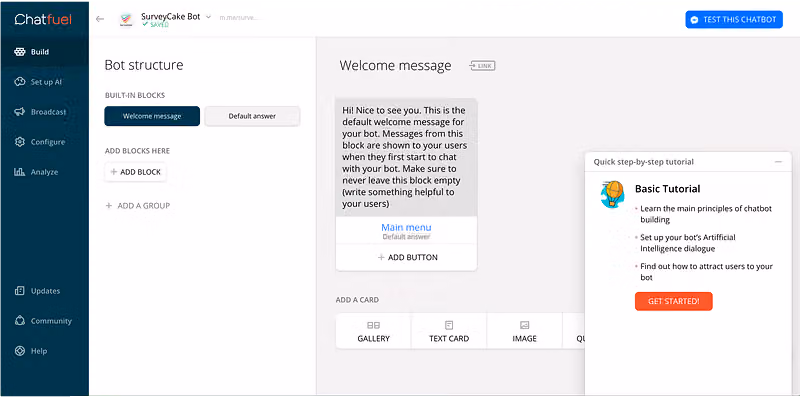Add an IMAGE card

pos(524,331)
